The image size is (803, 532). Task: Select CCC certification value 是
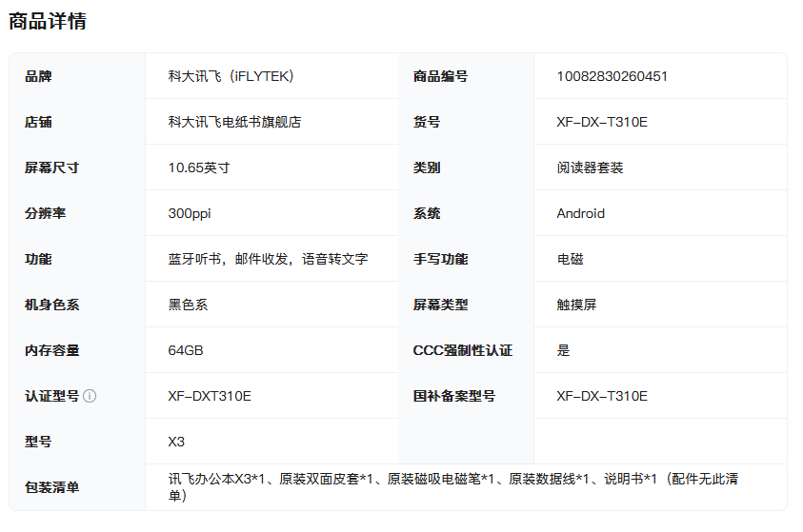tap(563, 350)
